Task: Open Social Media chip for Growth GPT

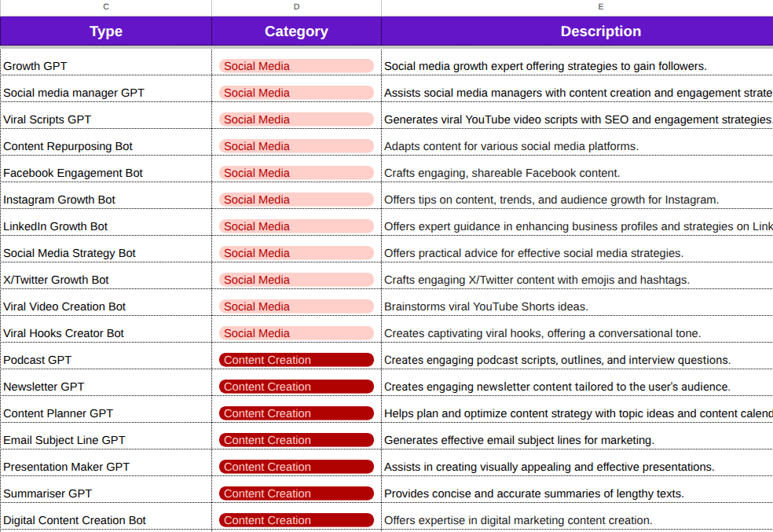Action: pos(296,66)
